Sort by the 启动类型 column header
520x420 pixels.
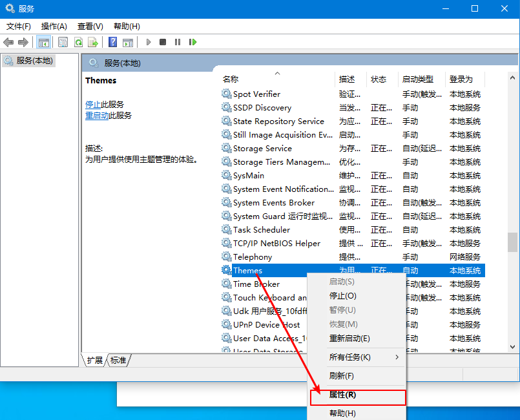(x=422, y=79)
